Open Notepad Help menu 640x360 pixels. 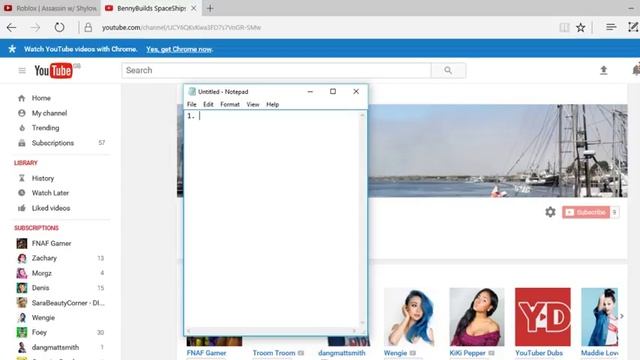(272, 104)
